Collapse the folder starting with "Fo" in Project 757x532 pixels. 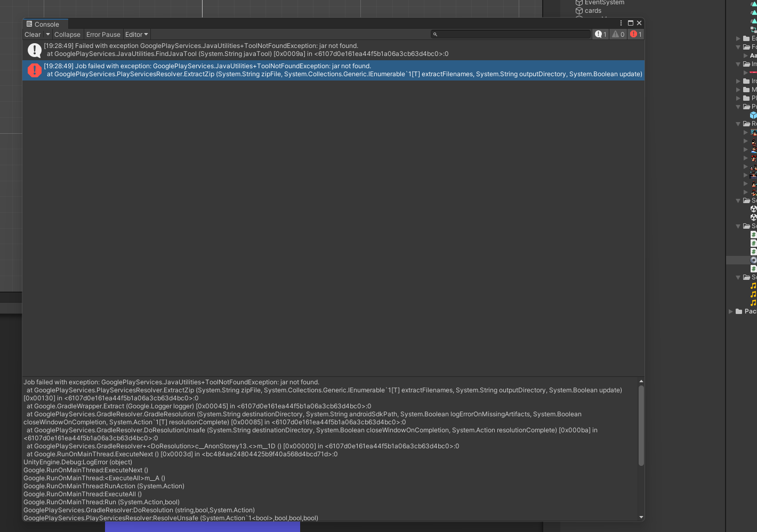point(738,47)
